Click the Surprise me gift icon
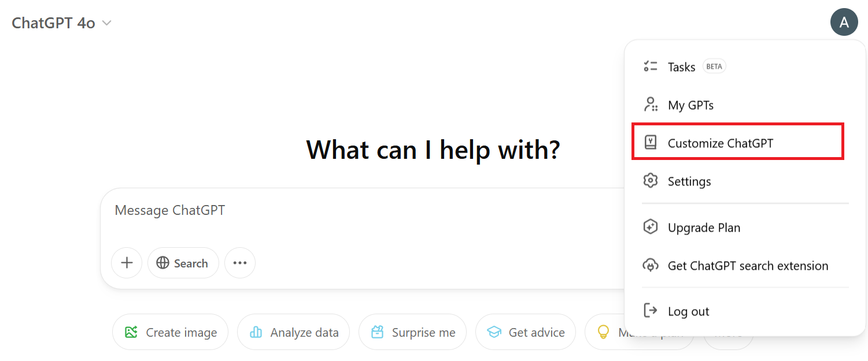Image resolution: width=868 pixels, height=361 pixels. 378,332
